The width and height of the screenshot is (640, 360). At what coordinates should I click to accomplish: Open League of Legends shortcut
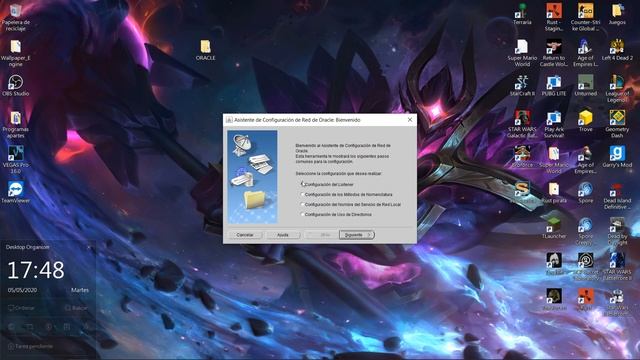[617, 89]
